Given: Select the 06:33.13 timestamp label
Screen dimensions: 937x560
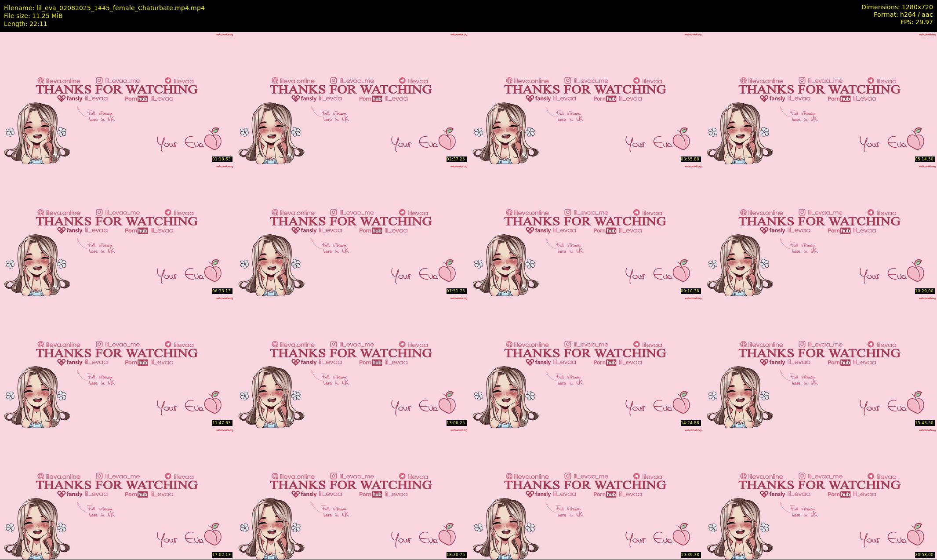Looking at the screenshot, I should pos(222,291).
